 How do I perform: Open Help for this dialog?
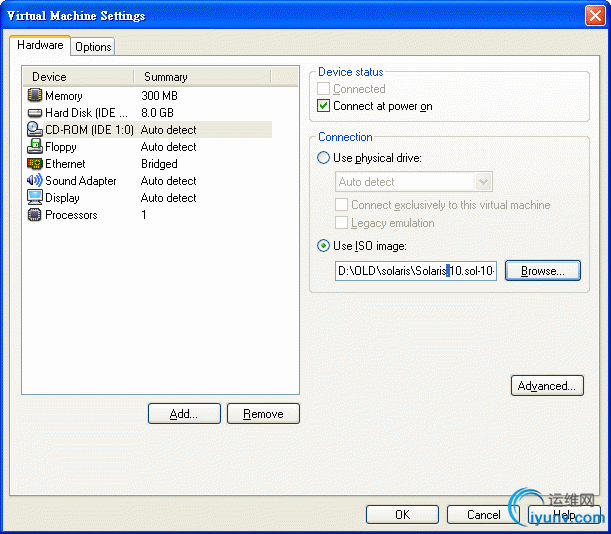(x=565, y=515)
